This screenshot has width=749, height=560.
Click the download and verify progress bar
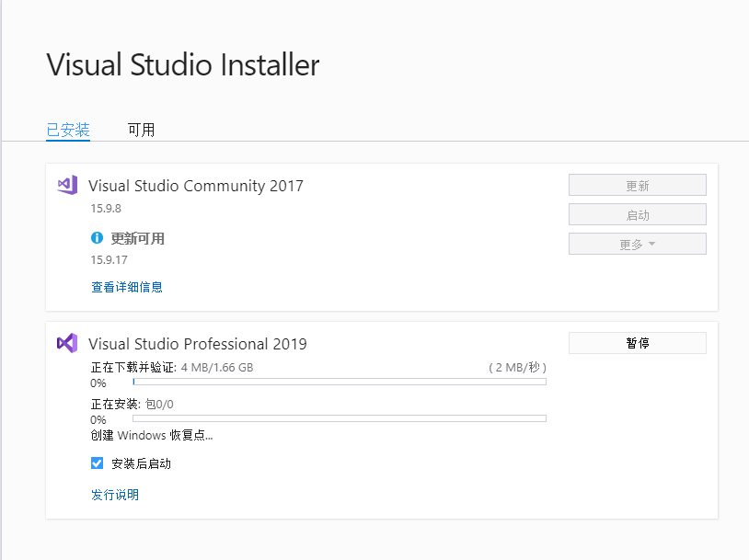(x=340, y=382)
